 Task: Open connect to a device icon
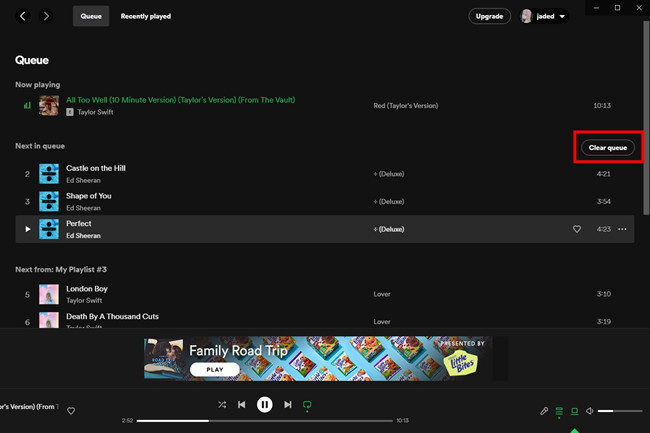point(575,411)
